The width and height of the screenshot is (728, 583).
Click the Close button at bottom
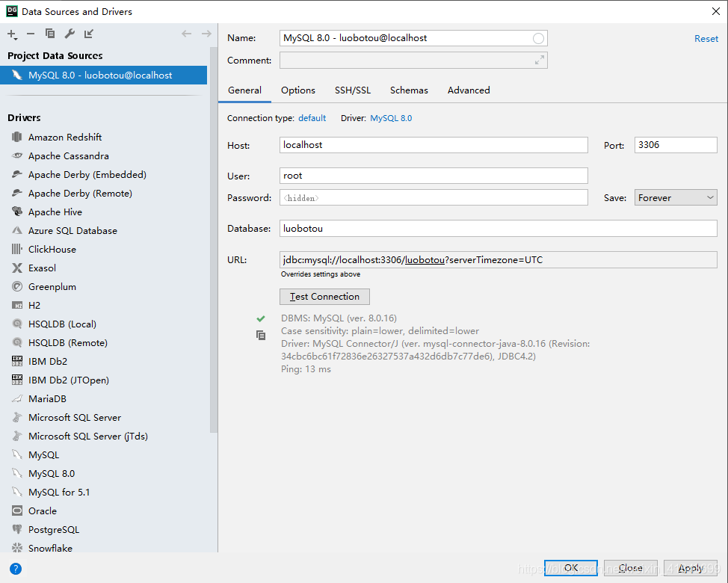click(631, 568)
